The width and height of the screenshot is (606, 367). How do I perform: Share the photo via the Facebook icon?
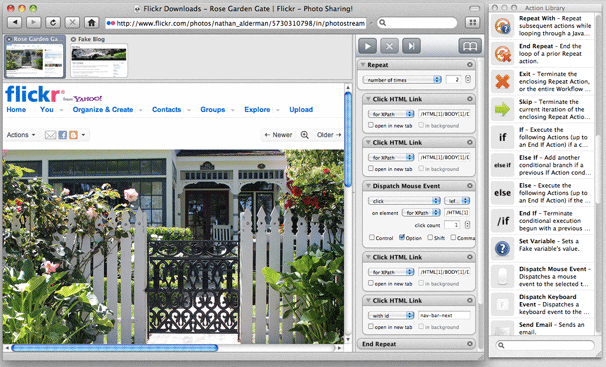pyautogui.click(x=63, y=135)
